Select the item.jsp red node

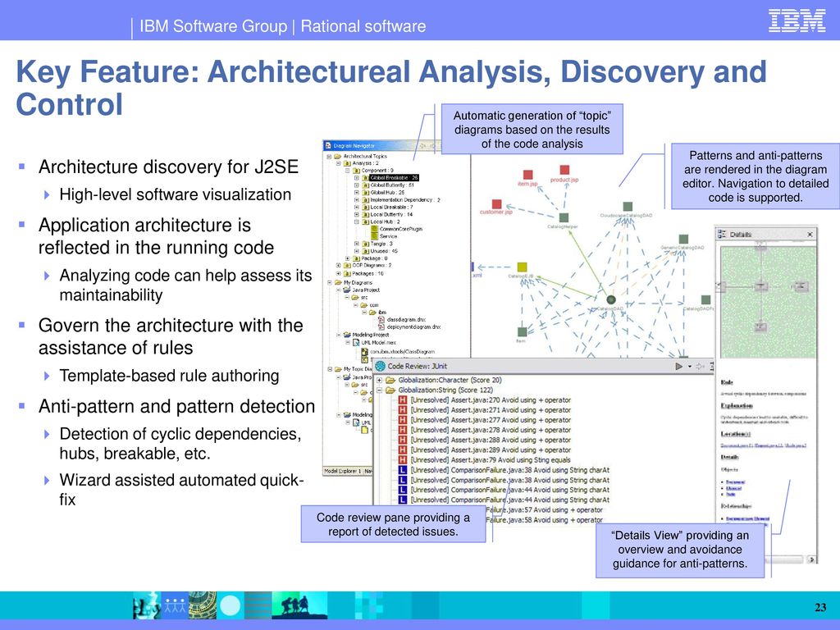click(527, 175)
